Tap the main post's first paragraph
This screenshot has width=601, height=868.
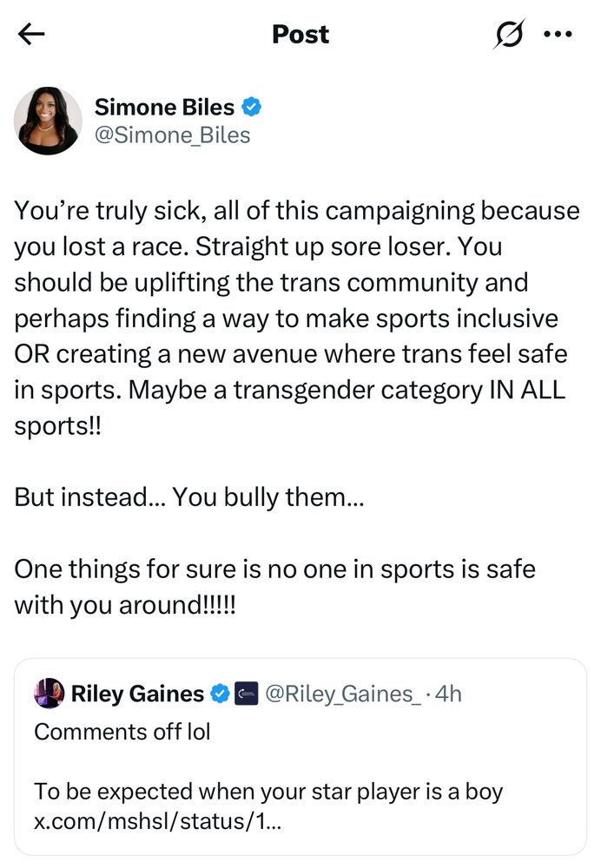coord(297,318)
